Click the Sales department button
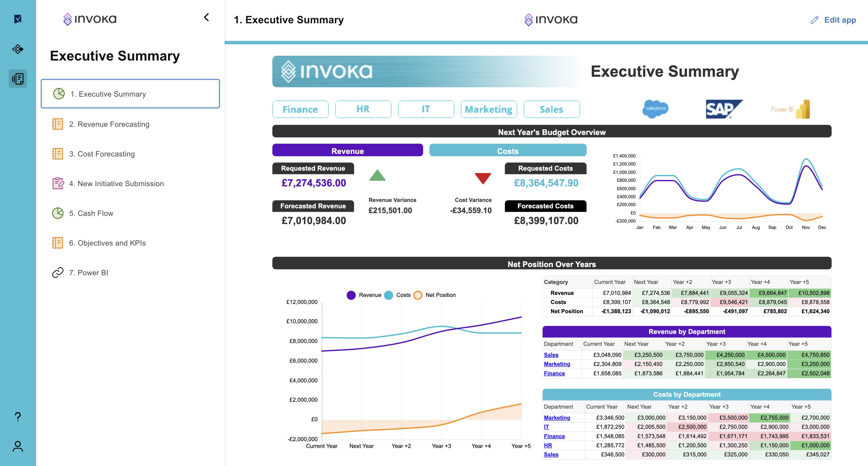The width and height of the screenshot is (868, 466). coord(551,109)
